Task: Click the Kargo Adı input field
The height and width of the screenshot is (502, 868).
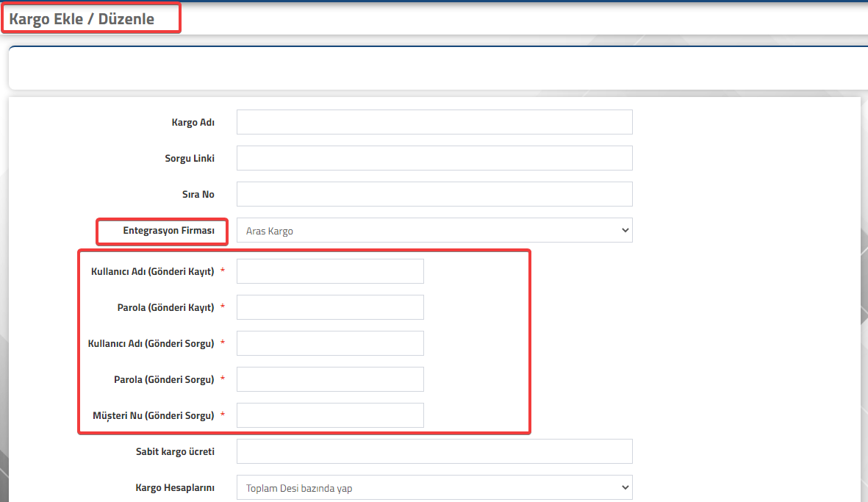Action: pos(434,122)
